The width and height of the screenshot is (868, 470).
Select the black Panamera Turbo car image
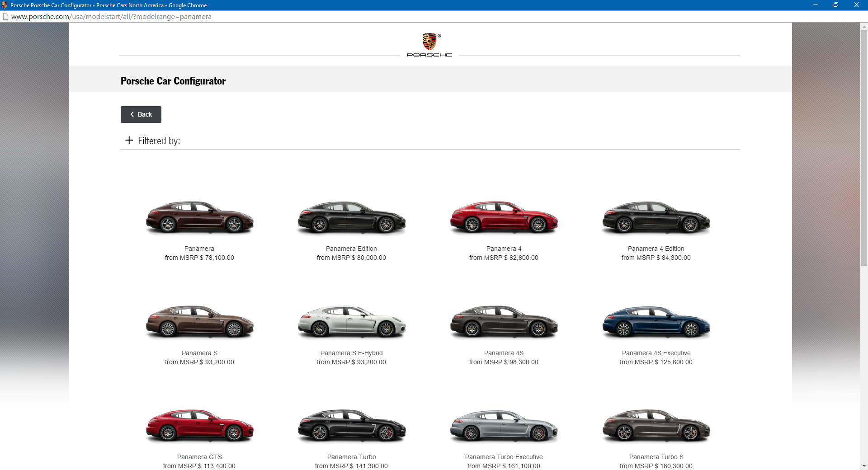351,426
